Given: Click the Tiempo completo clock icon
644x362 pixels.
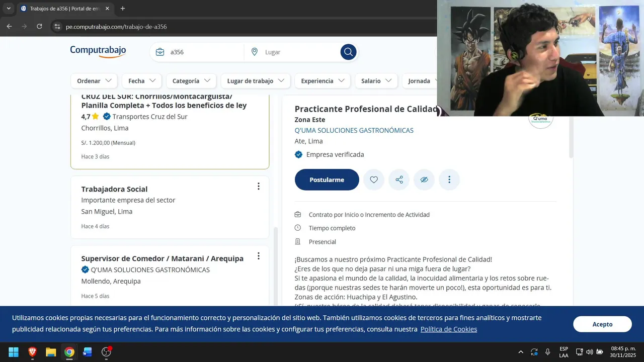Looking at the screenshot, I should (298, 228).
